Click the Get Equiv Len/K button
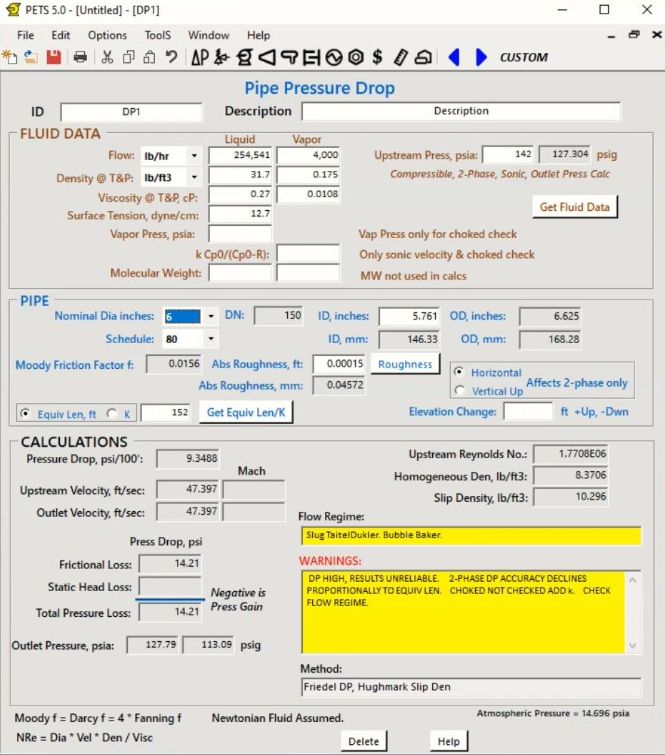665x755 pixels. 245,412
